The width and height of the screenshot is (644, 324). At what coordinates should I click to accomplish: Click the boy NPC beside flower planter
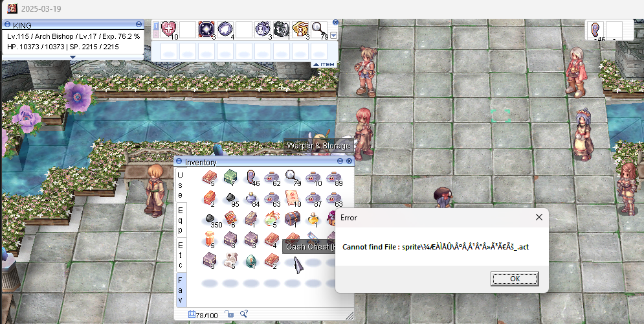coord(155,190)
